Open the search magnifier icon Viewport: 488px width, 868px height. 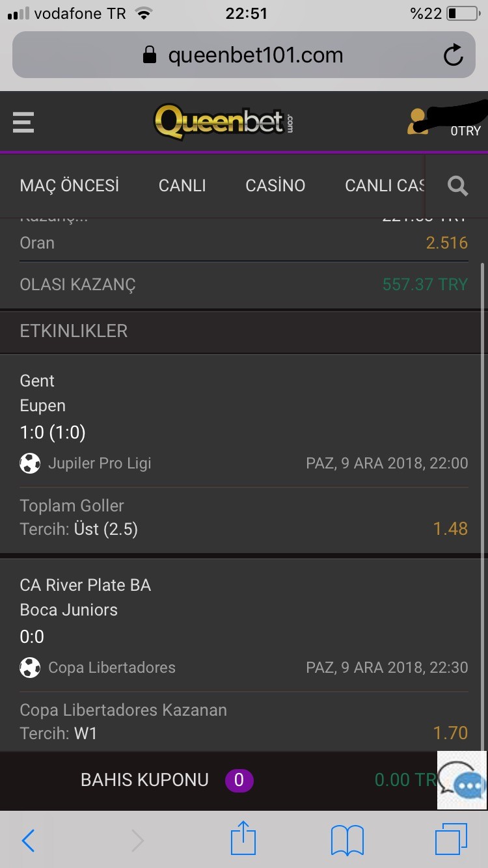458,186
